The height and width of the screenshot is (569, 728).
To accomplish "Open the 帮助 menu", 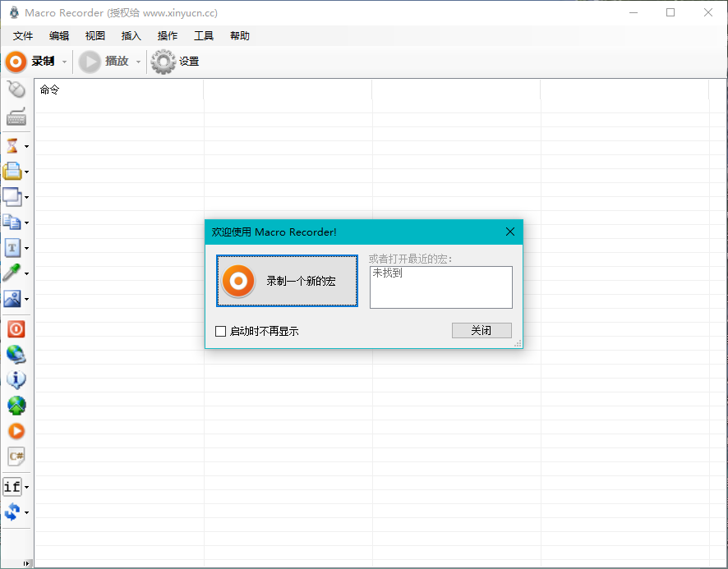I will [240, 36].
